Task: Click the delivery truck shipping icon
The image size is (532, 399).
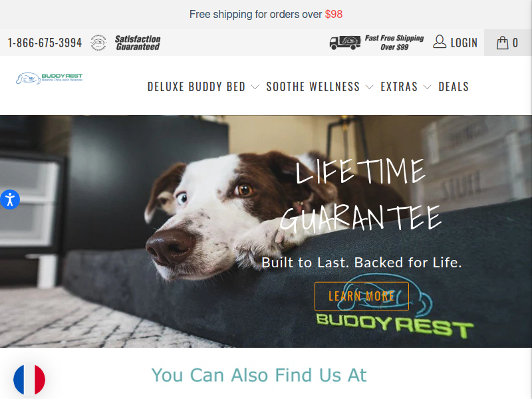Action: pyautogui.click(x=344, y=43)
